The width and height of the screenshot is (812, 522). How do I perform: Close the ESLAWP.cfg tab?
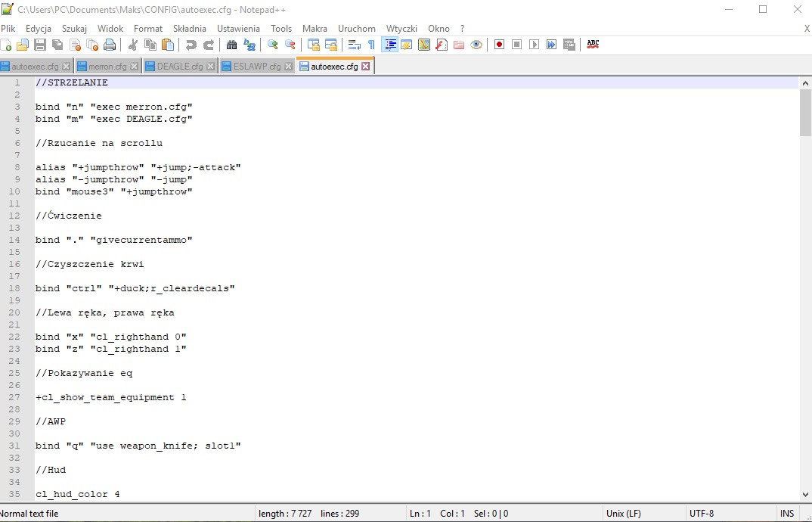point(289,67)
